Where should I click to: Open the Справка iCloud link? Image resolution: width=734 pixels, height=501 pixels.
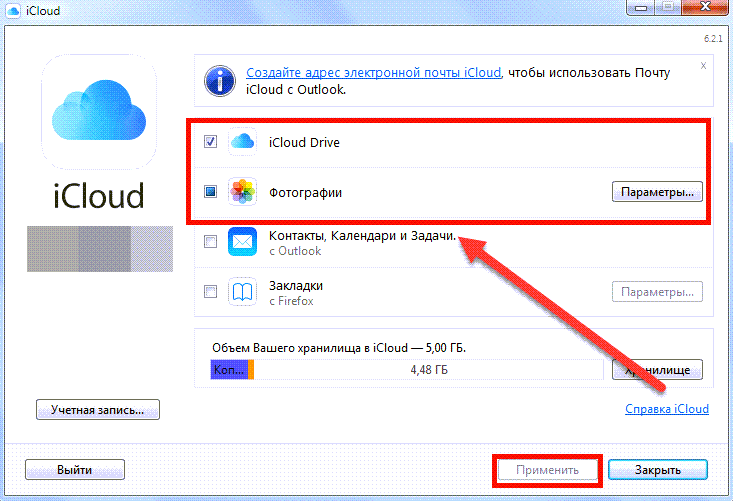[667, 409]
